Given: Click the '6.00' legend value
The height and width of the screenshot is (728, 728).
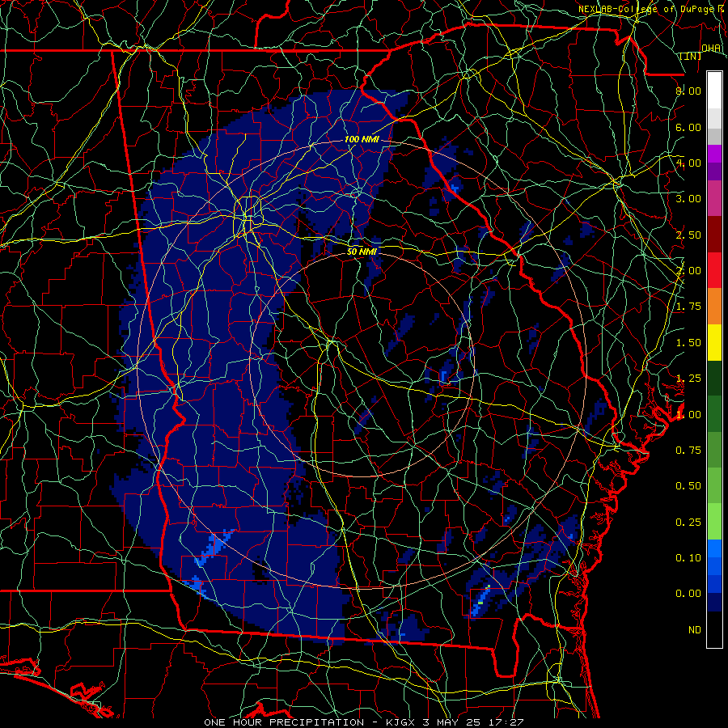Looking at the screenshot, I should coord(688,127).
